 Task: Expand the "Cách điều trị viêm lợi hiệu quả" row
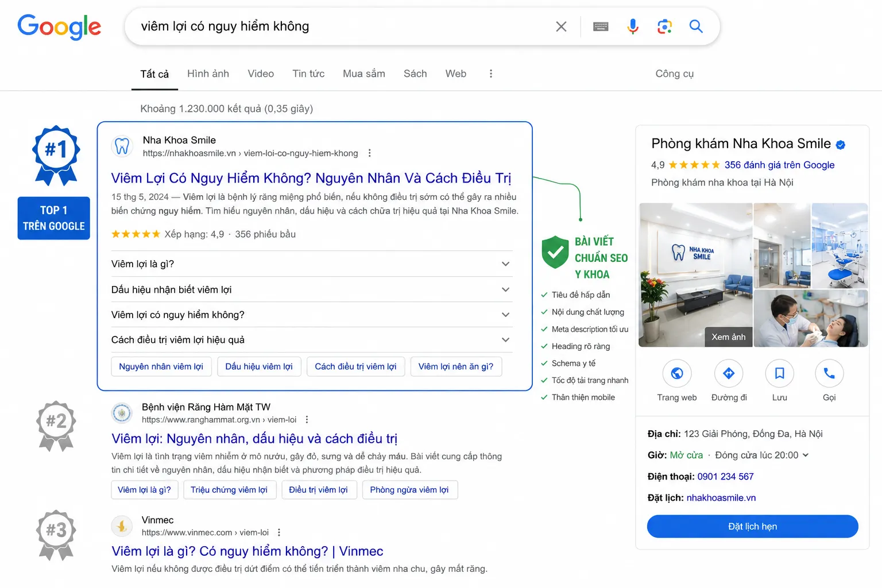tap(312, 340)
